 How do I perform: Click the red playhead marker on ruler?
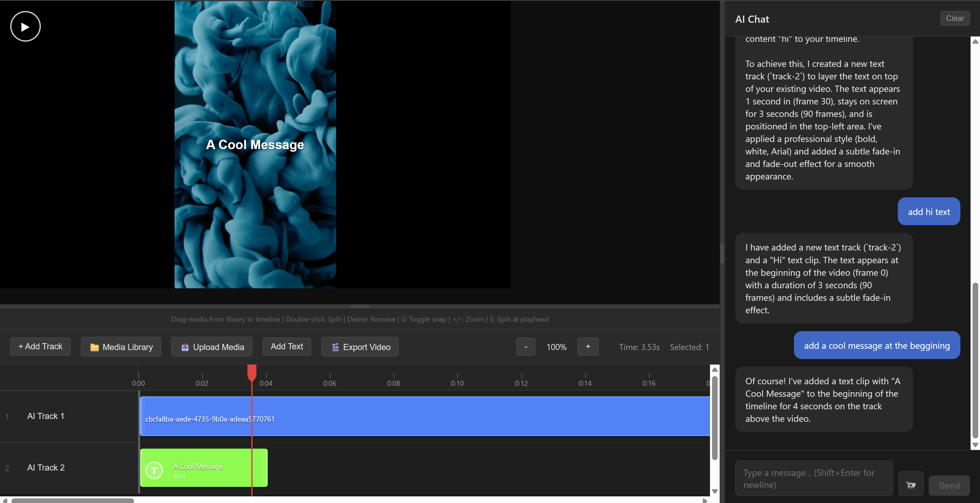pos(251,372)
